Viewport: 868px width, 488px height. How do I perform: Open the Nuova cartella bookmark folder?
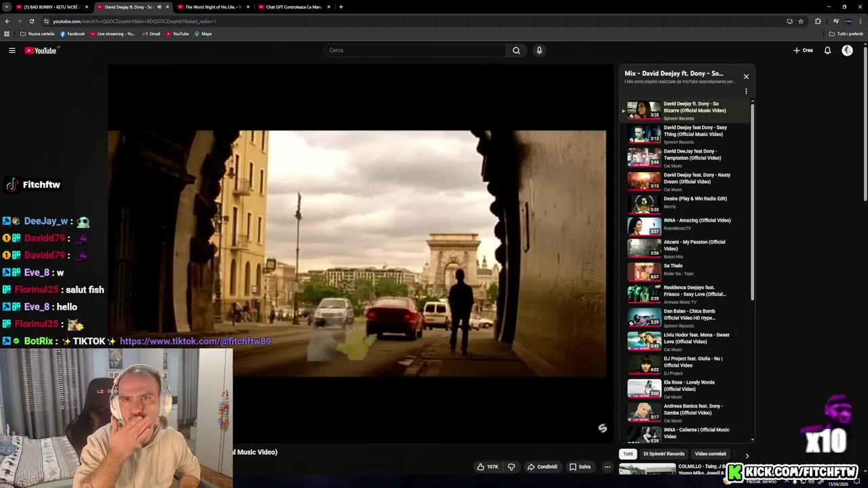pyautogui.click(x=37, y=34)
